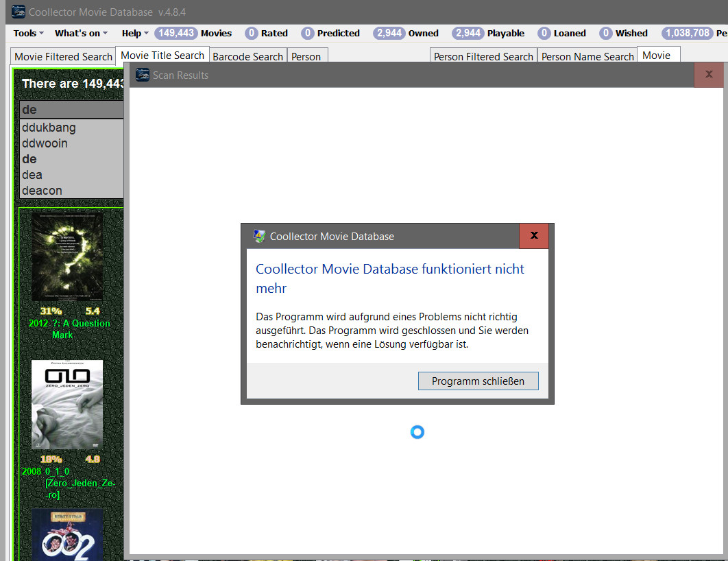
Task: Open the Help dropdown menu
Action: coord(135,33)
